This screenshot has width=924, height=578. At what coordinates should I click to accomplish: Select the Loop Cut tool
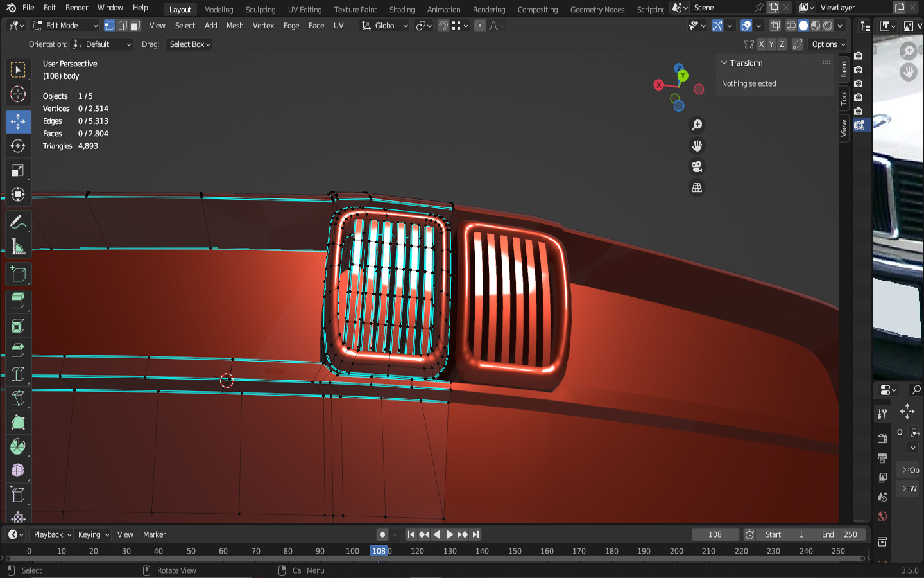18,374
